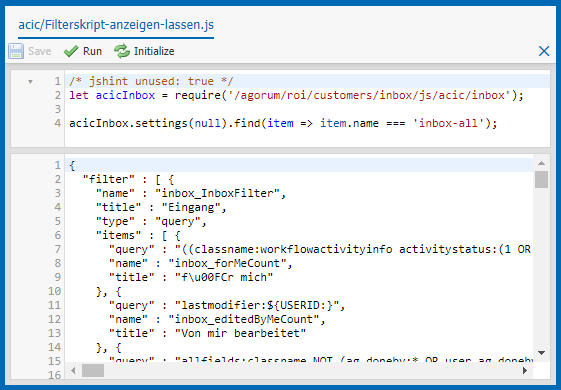Click the green Run checkmark icon
The width and height of the screenshot is (561, 390).
click(71, 51)
